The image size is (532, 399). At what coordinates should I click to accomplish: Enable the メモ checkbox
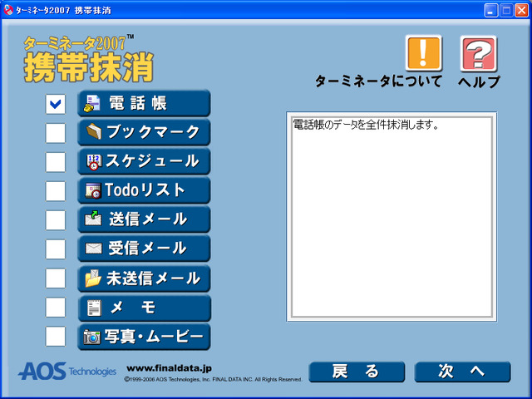tap(56, 308)
